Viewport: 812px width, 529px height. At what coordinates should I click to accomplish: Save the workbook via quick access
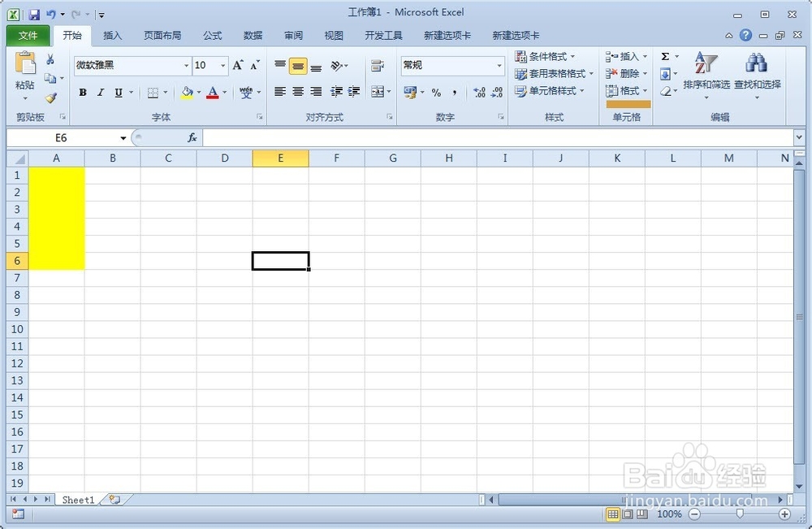(x=34, y=15)
